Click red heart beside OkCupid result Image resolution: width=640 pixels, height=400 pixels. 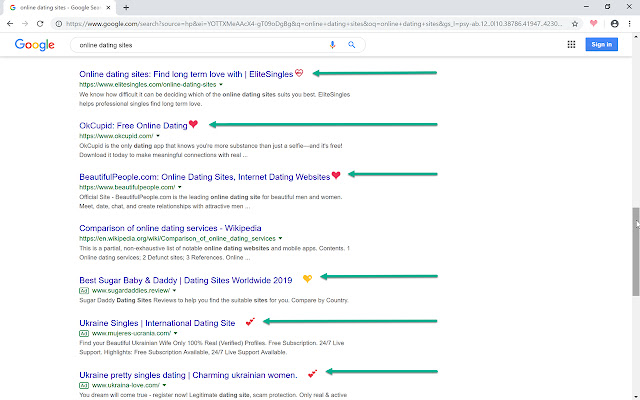click(193, 124)
